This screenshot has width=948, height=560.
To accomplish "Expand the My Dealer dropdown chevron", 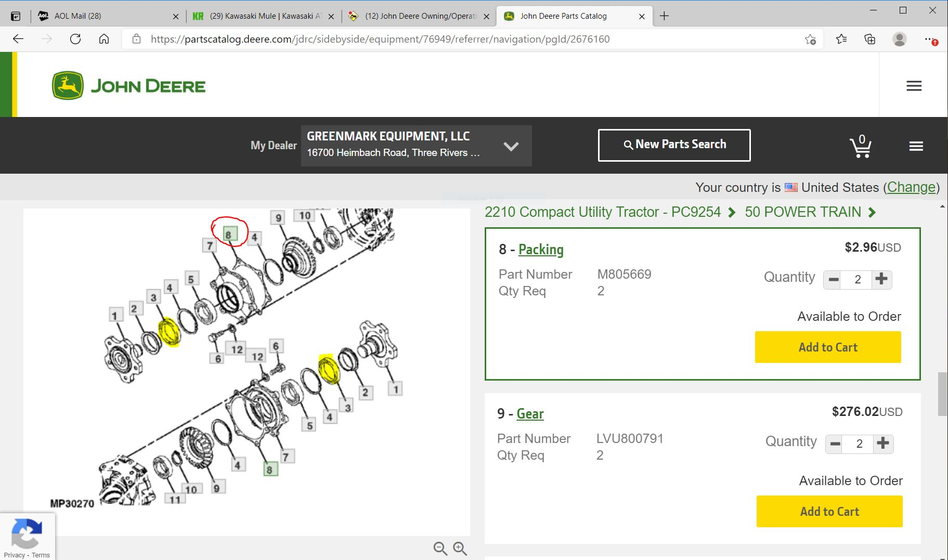I will 511,146.
